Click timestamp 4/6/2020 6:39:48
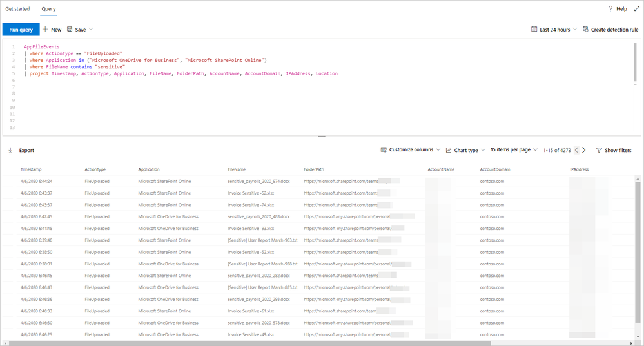644x346 pixels. pyautogui.click(x=36, y=240)
